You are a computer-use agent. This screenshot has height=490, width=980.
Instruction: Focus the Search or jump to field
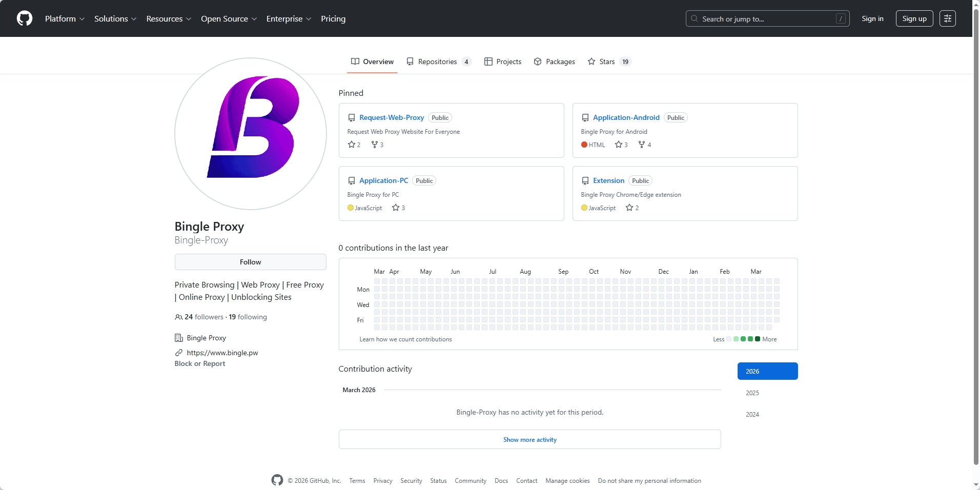pyautogui.click(x=767, y=18)
